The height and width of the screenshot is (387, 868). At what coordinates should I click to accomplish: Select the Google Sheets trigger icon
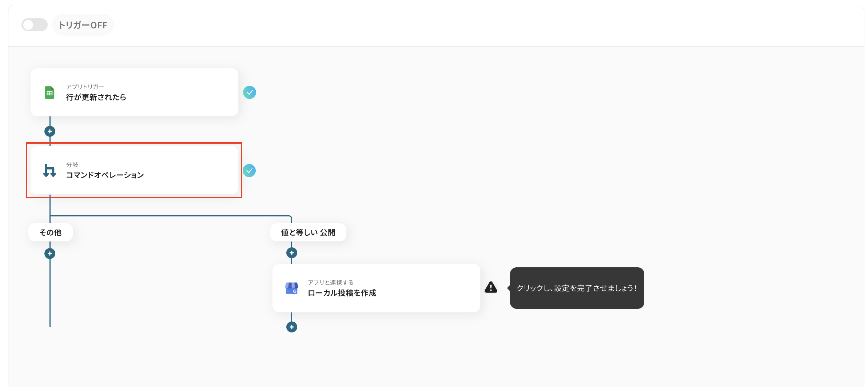coord(49,92)
